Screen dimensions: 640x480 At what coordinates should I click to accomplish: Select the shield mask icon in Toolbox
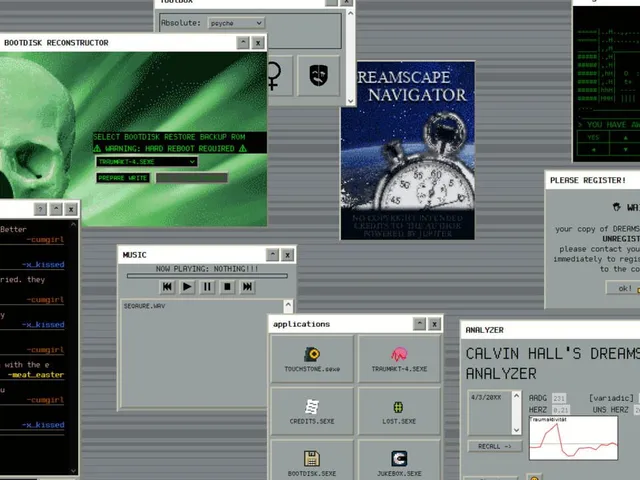point(318,76)
